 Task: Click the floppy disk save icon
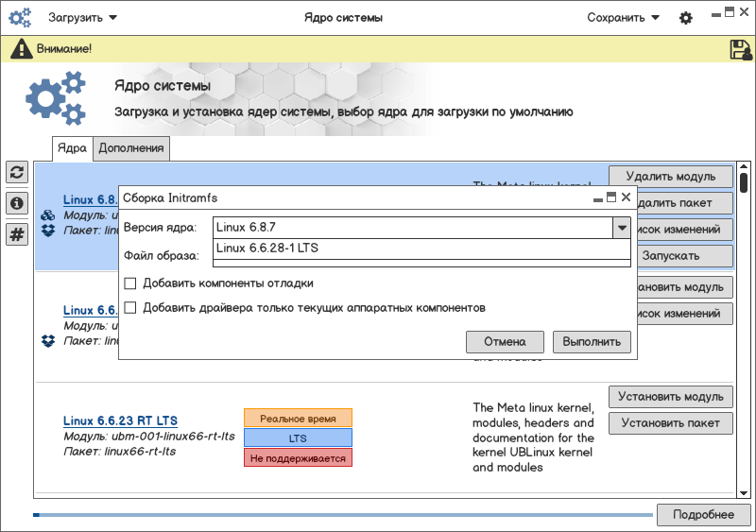pyautogui.click(x=740, y=49)
